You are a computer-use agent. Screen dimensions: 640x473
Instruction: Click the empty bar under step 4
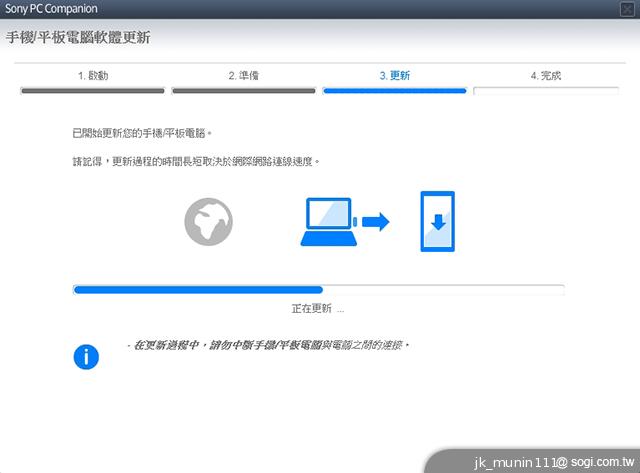pos(546,91)
